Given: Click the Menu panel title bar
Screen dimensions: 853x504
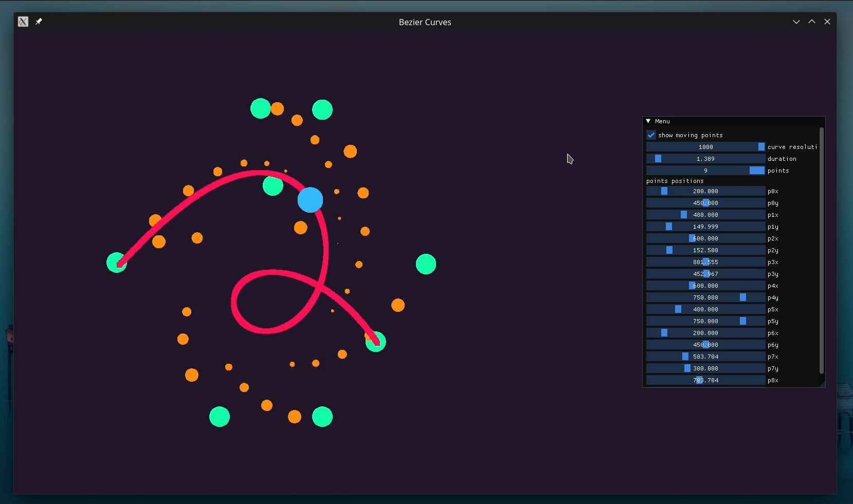Looking at the screenshot, I should [x=734, y=121].
